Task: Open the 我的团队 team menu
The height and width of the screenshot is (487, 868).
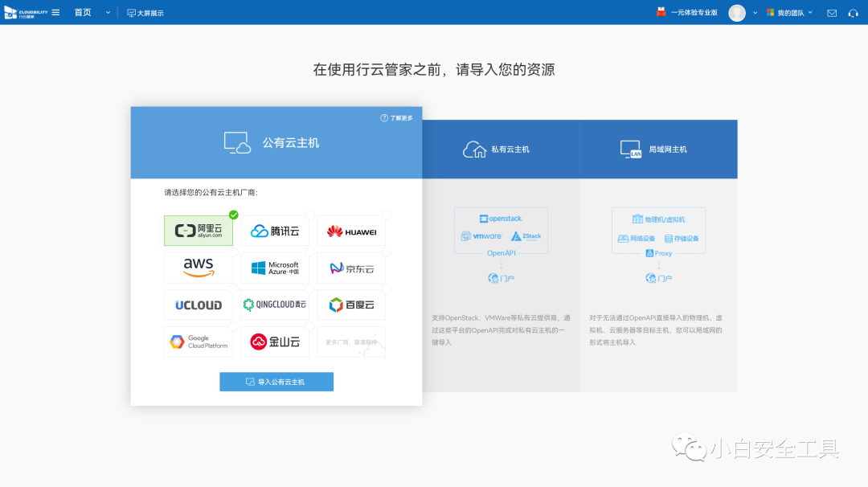Action: [x=789, y=13]
